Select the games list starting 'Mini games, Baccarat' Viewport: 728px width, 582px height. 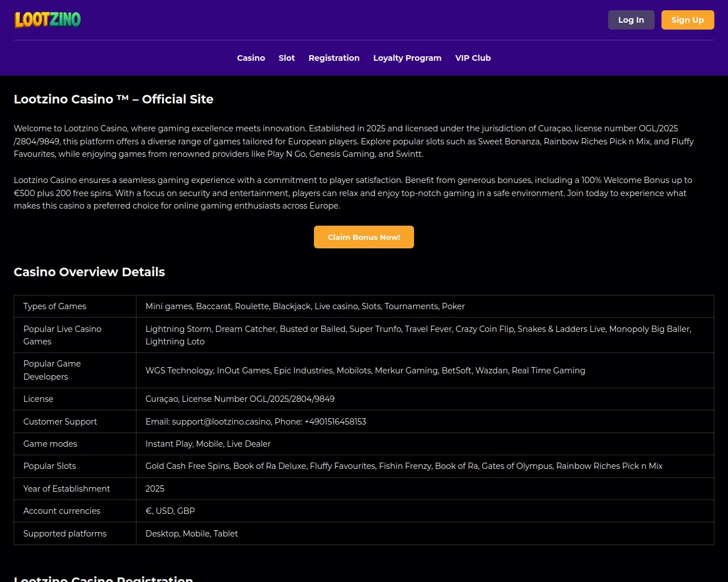pos(305,306)
